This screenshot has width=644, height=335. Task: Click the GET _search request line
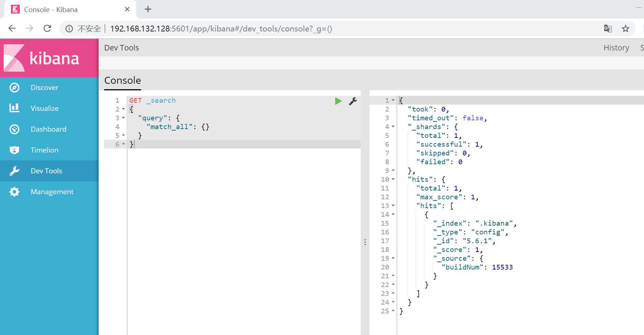[x=152, y=100]
